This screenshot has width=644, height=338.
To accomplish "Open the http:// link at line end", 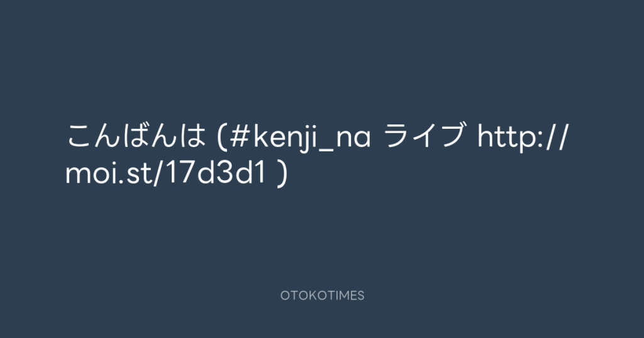I will click(x=521, y=136).
